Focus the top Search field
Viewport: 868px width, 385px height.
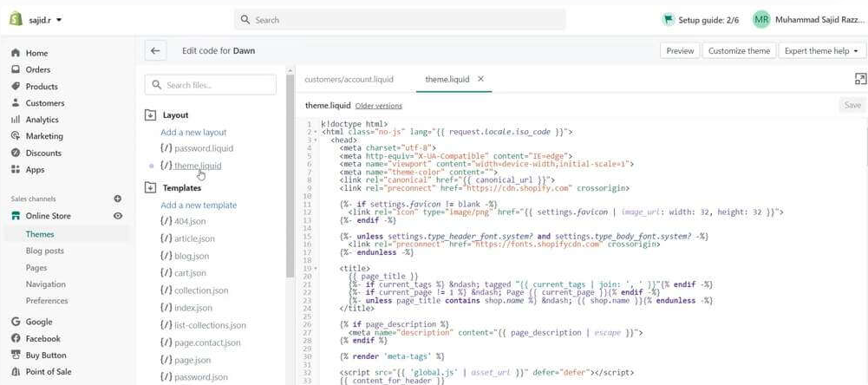(x=400, y=20)
